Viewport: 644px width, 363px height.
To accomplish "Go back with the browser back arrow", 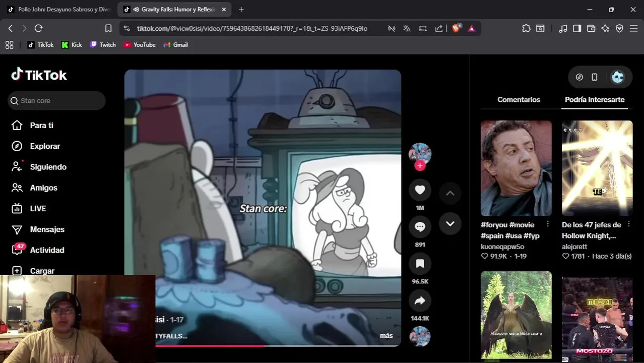I will [x=11, y=29].
